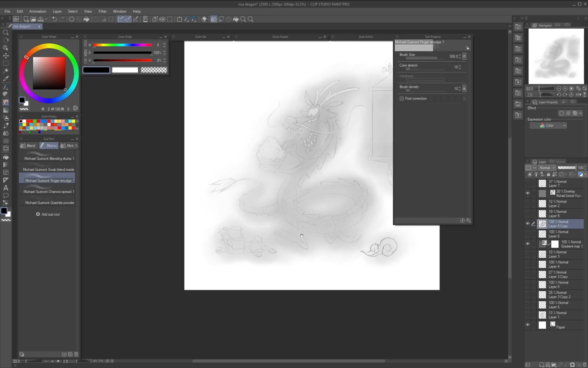Click the Save icon in command bar

[x=40, y=19]
